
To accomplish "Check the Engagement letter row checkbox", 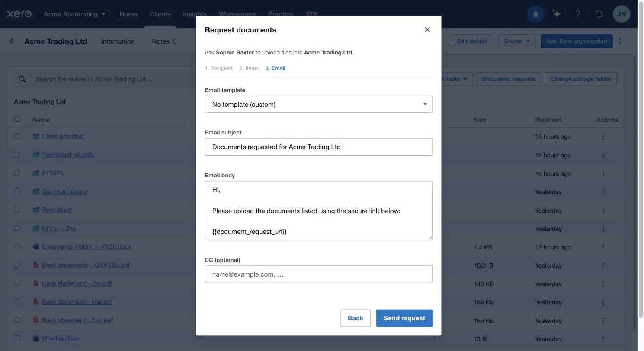I will point(17,246).
